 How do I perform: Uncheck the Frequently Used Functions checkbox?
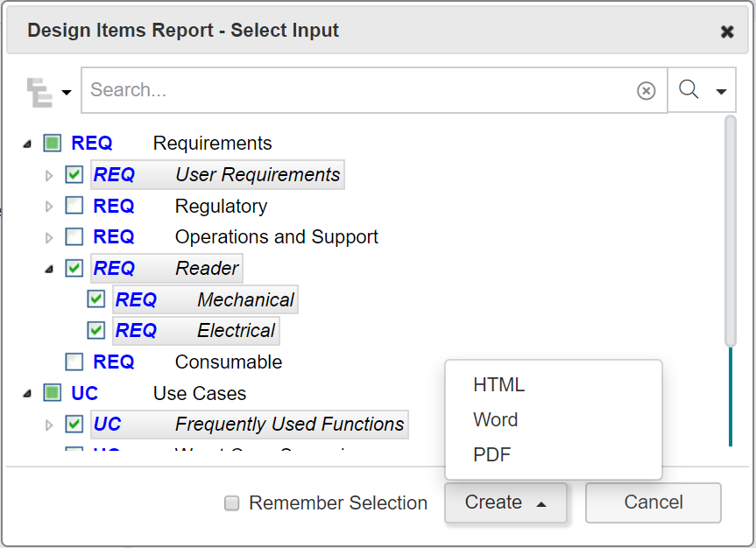[74, 425]
